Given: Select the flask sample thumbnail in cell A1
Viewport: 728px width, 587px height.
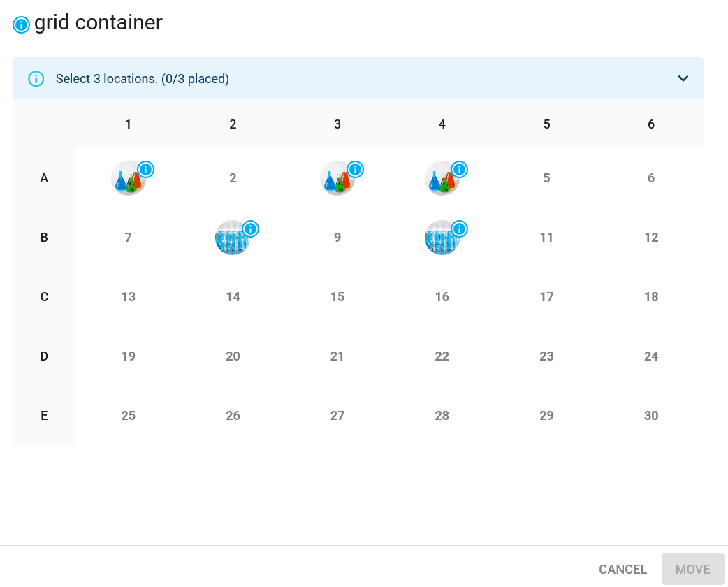Looking at the screenshot, I should click(128, 178).
